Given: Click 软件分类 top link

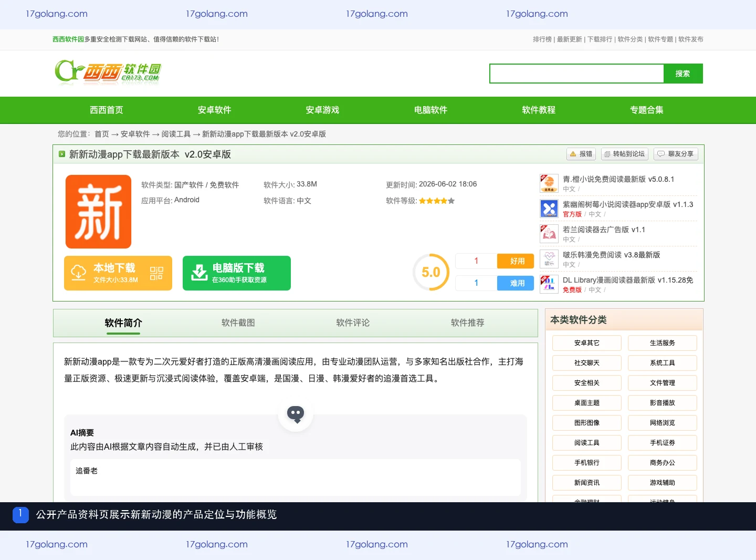Looking at the screenshot, I should (631, 39).
